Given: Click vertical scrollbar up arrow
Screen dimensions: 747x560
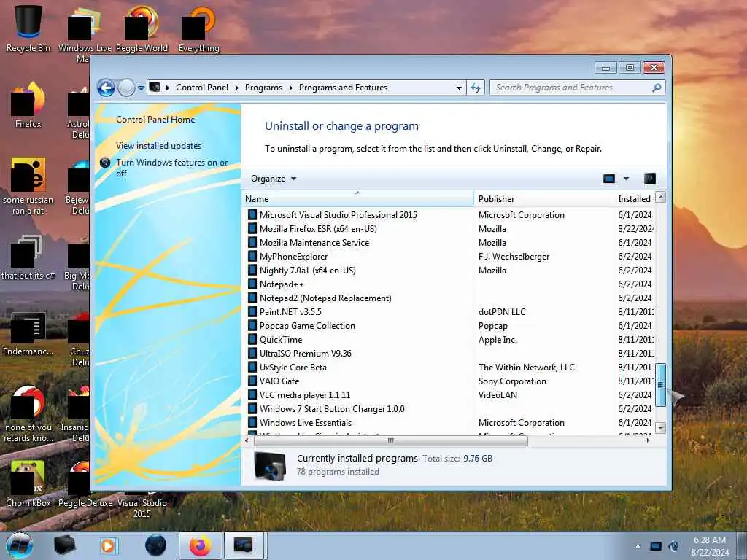Looking at the screenshot, I should click(x=660, y=197).
